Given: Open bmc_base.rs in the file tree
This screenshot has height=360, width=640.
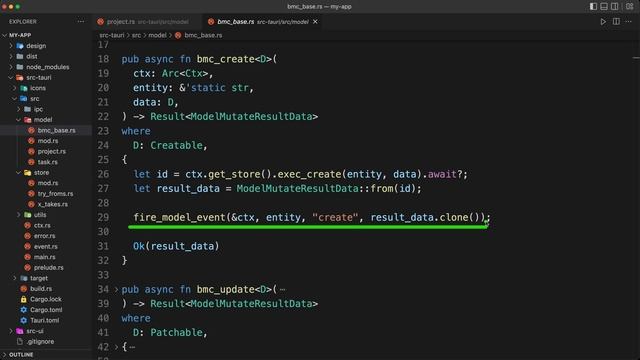Looking at the screenshot, I should coord(56,130).
